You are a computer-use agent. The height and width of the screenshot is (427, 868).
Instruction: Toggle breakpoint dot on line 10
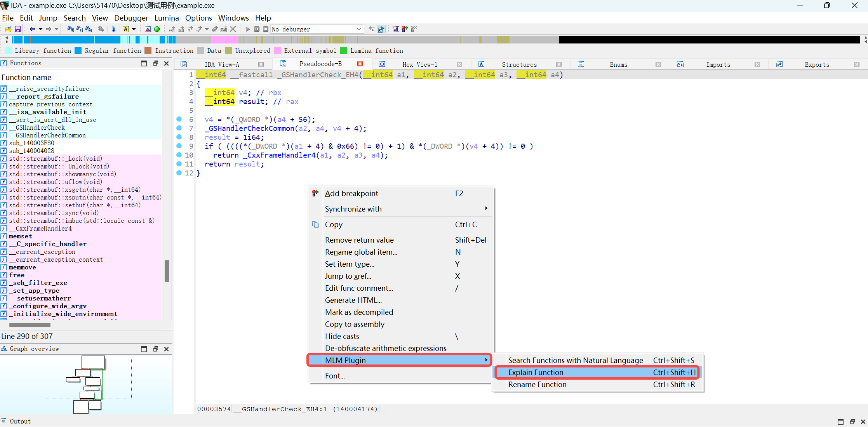[x=179, y=155]
